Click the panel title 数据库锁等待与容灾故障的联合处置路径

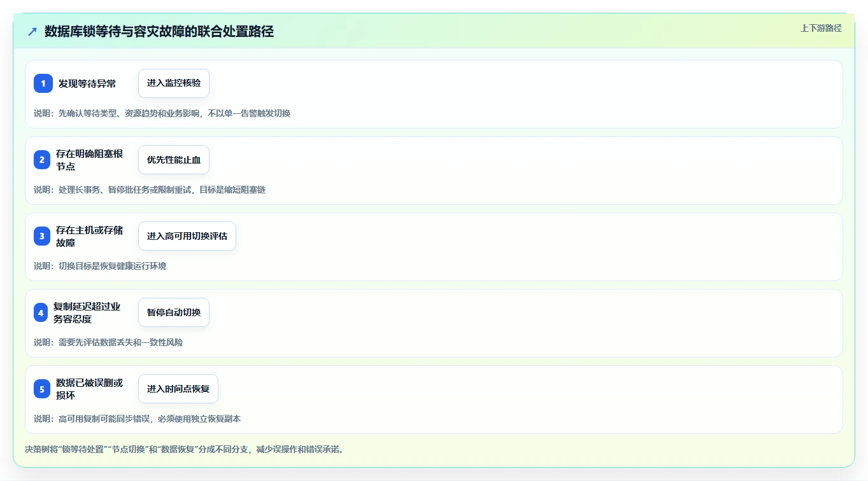pos(159,31)
